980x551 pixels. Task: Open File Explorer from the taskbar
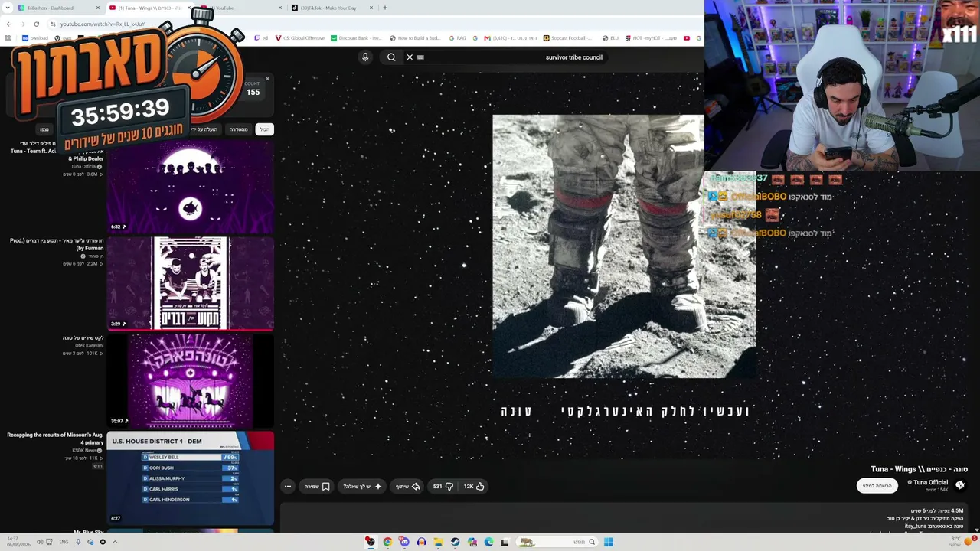(x=438, y=542)
